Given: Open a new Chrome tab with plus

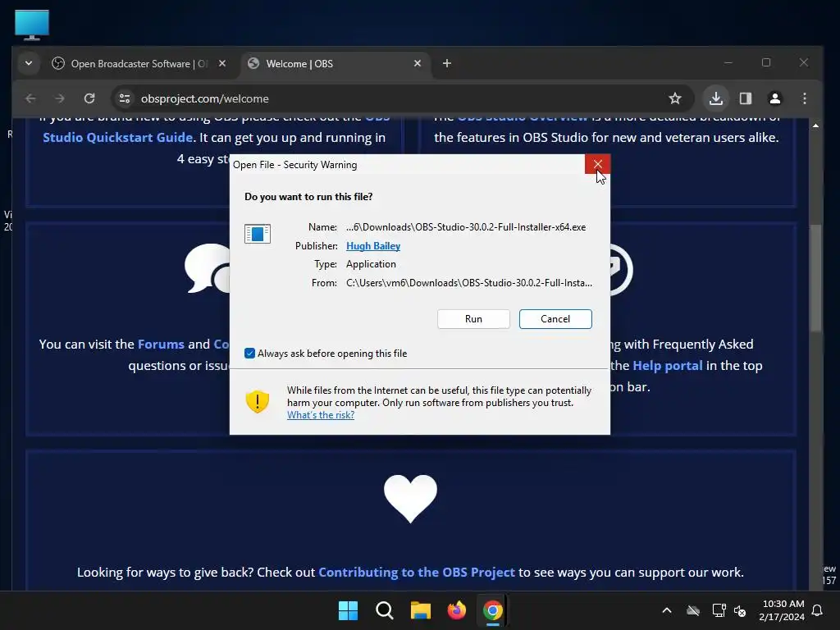Looking at the screenshot, I should (x=447, y=63).
